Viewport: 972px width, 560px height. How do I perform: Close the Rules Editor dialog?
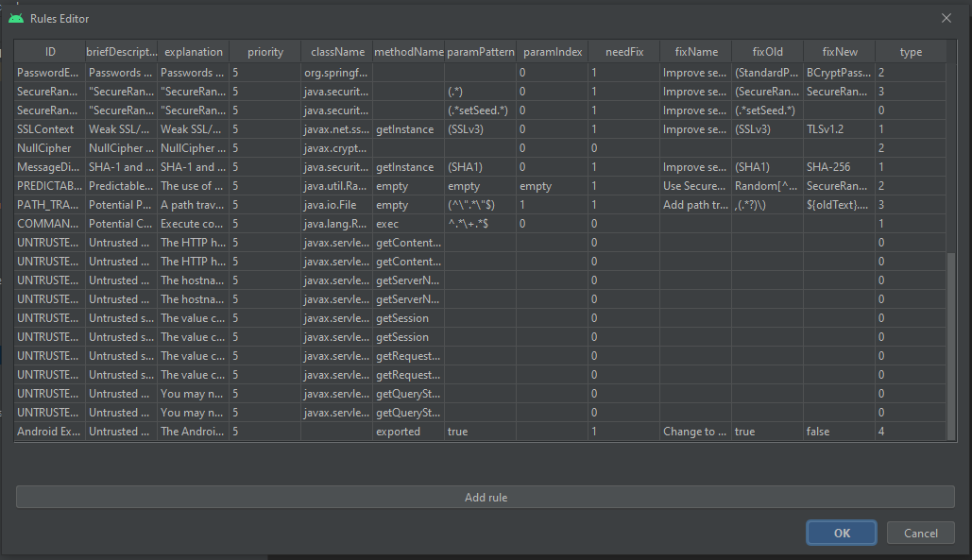(x=946, y=18)
